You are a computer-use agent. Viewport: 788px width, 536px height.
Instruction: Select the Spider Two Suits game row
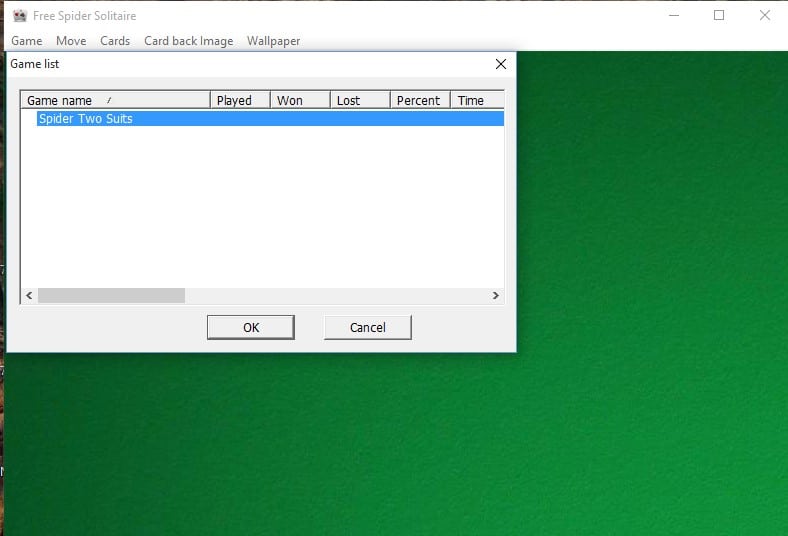(270, 119)
